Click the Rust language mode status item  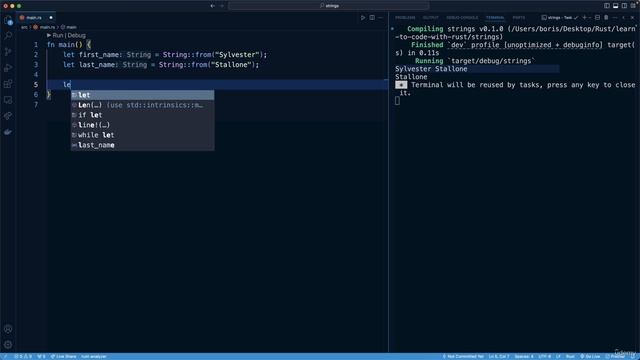point(570,356)
